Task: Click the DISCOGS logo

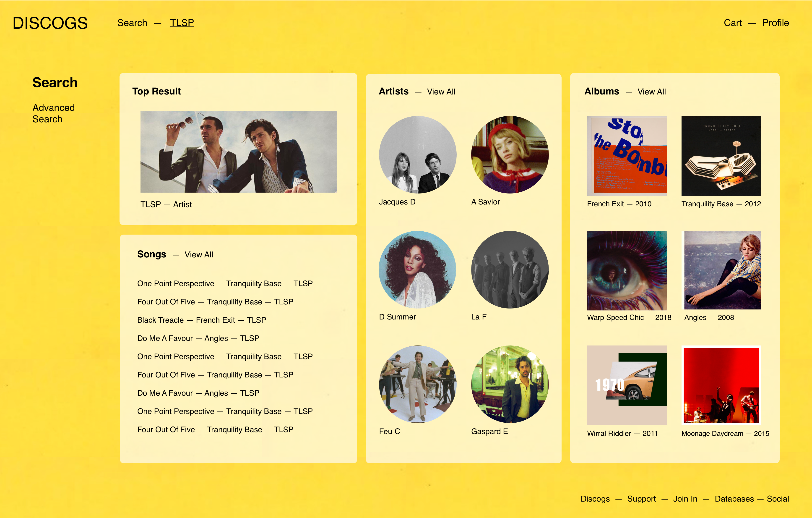Action: click(50, 23)
